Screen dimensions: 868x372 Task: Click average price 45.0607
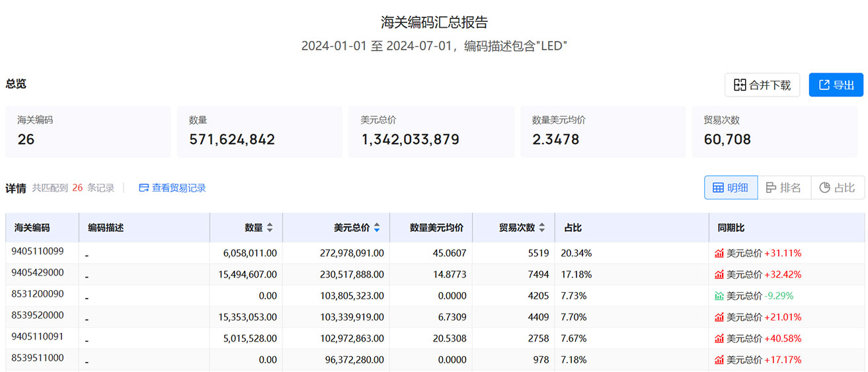(450, 253)
